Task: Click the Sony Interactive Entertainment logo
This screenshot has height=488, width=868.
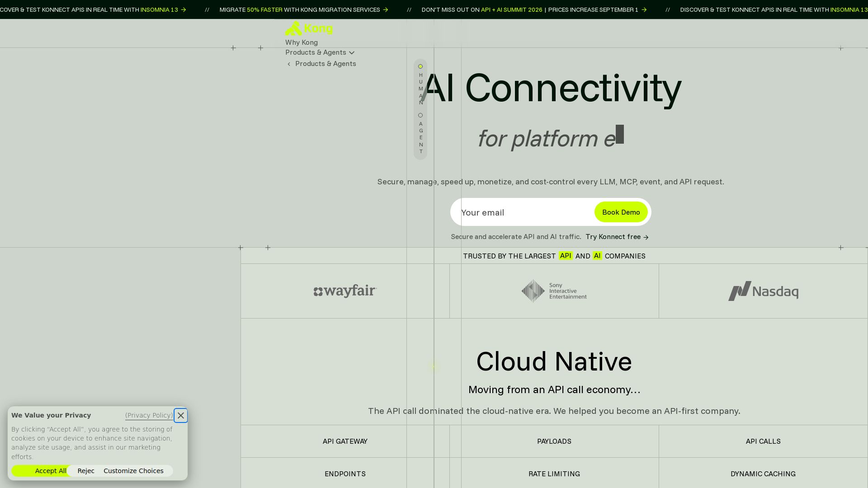Action: 554,291
